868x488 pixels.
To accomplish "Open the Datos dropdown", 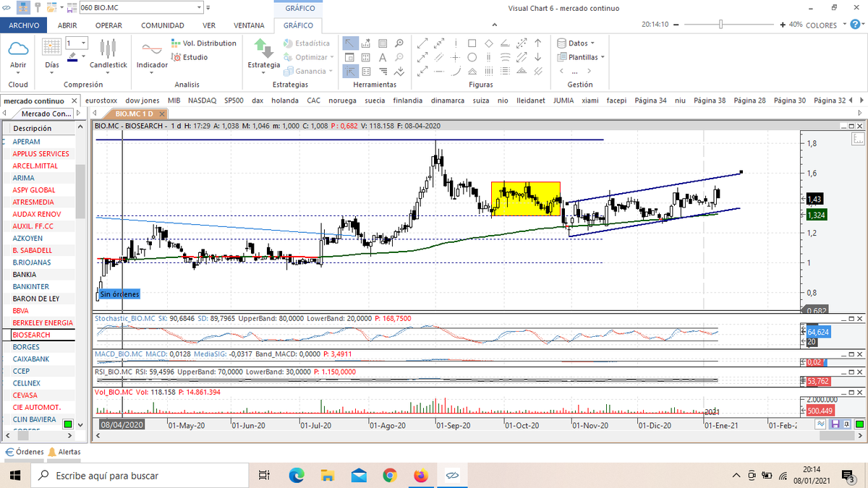I will [x=576, y=43].
